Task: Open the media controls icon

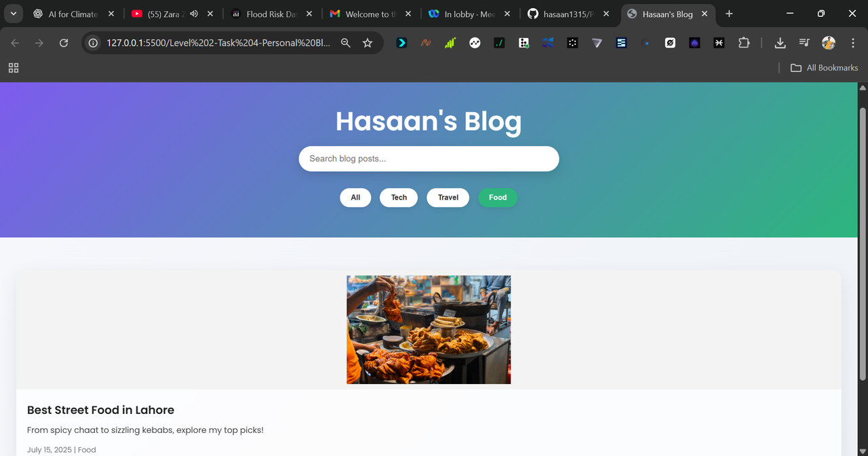Action: click(804, 43)
